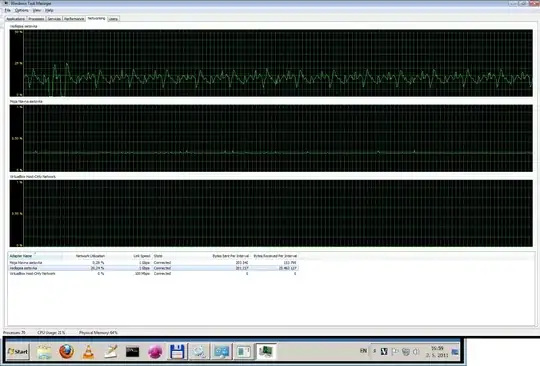This screenshot has height=366, width=540.
Task: Open the Action Center flag tray icon
Action: point(395,352)
